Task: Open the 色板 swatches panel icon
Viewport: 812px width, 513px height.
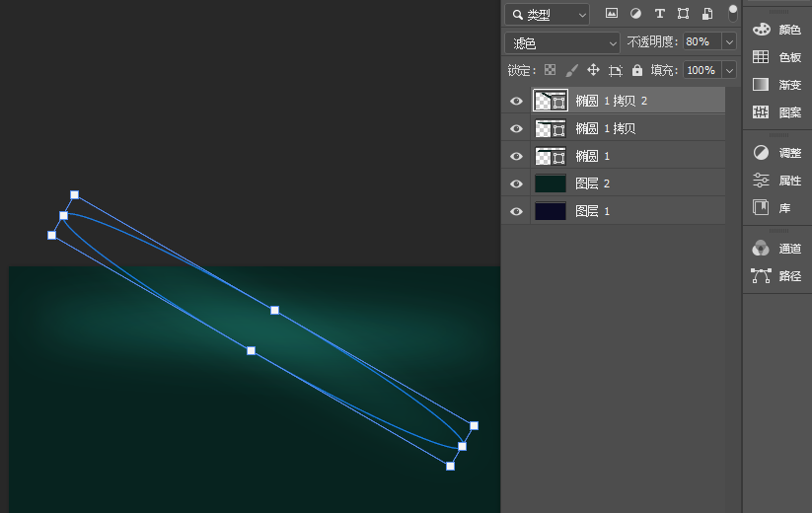Action: tap(761, 57)
